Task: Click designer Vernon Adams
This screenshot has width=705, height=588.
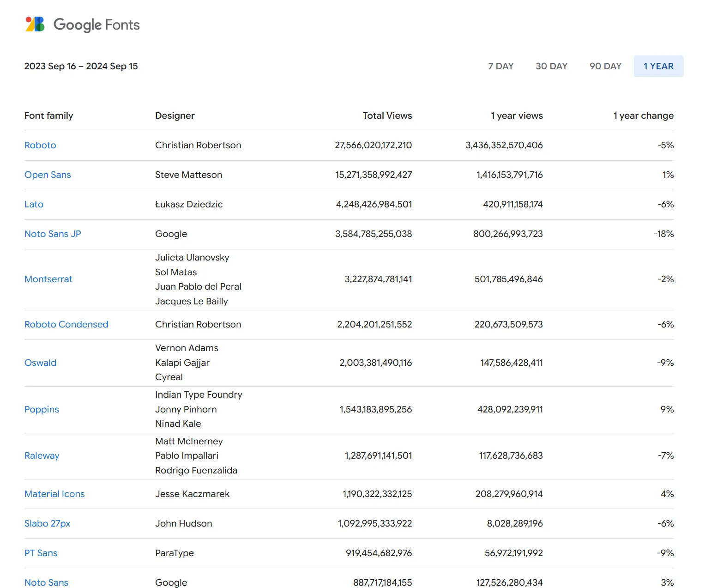Action: click(x=187, y=348)
